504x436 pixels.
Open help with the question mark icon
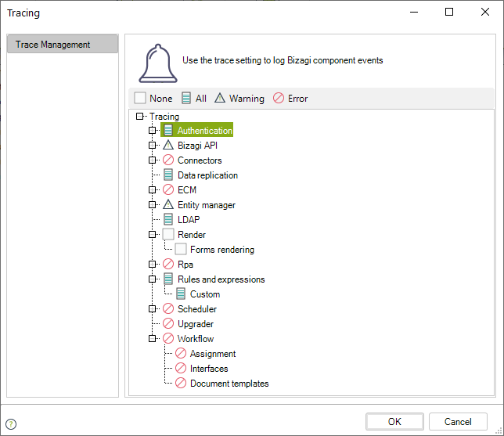[x=11, y=423]
